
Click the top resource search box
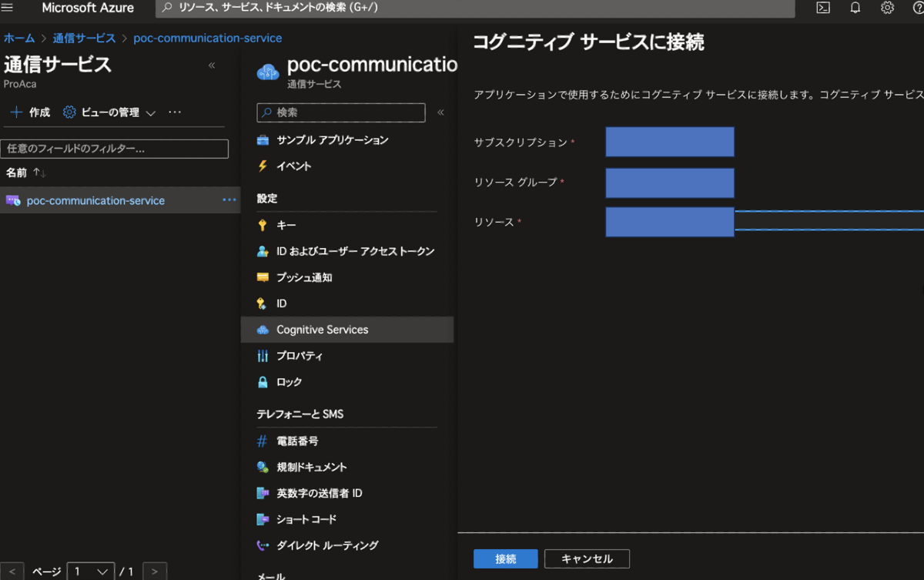tap(475, 8)
